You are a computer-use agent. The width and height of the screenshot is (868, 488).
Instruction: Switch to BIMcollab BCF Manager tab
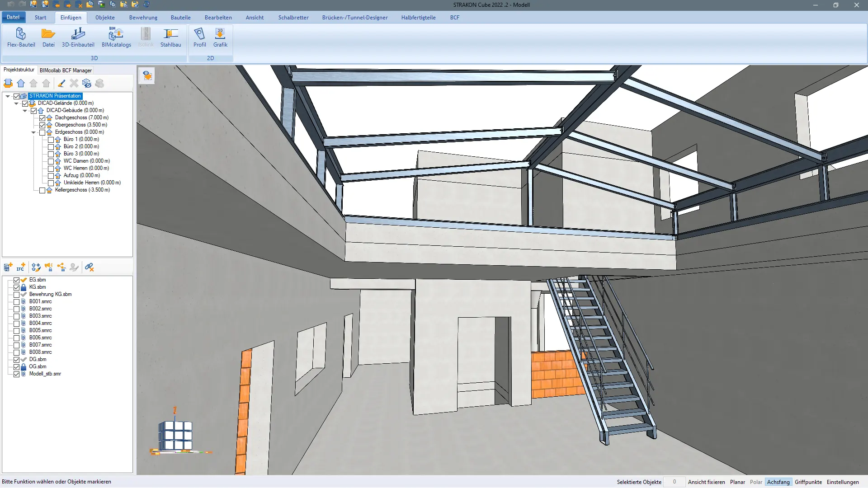tap(66, 70)
